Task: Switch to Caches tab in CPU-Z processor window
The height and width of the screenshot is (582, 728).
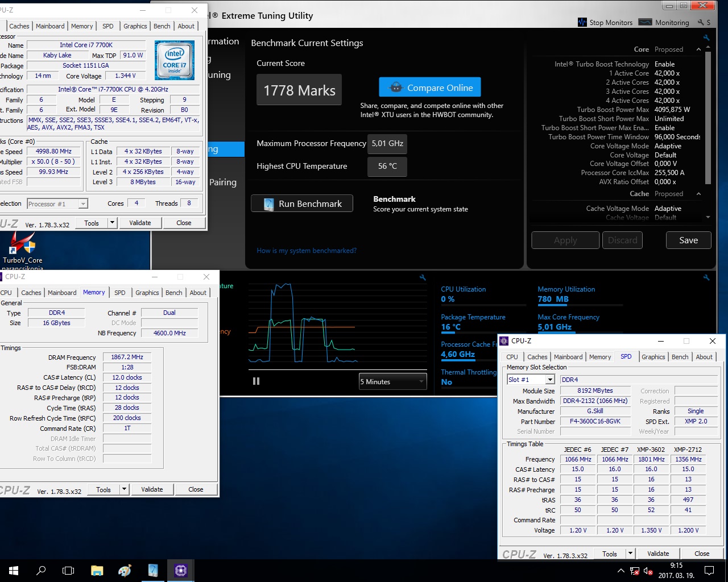Action: pyautogui.click(x=19, y=26)
